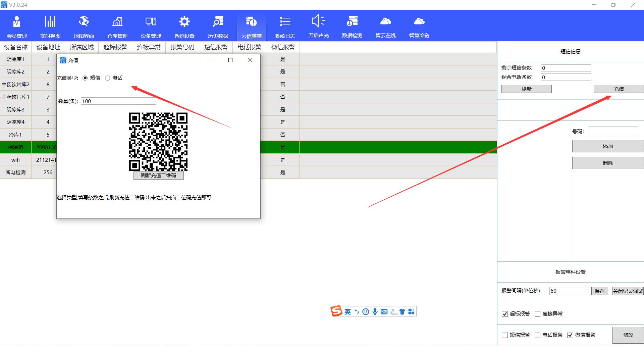The width and height of the screenshot is (644, 346).
Task: Open 系统日志 system log
Action: pos(285,27)
